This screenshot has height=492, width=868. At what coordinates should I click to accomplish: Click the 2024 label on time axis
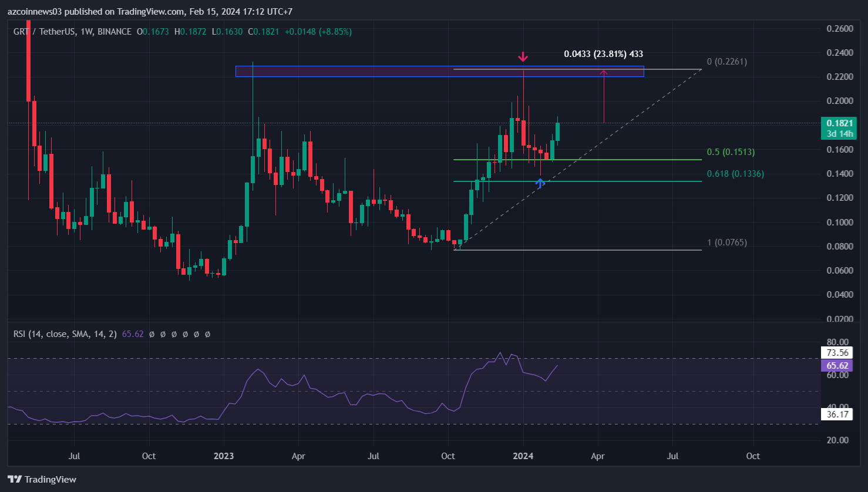point(523,456)
